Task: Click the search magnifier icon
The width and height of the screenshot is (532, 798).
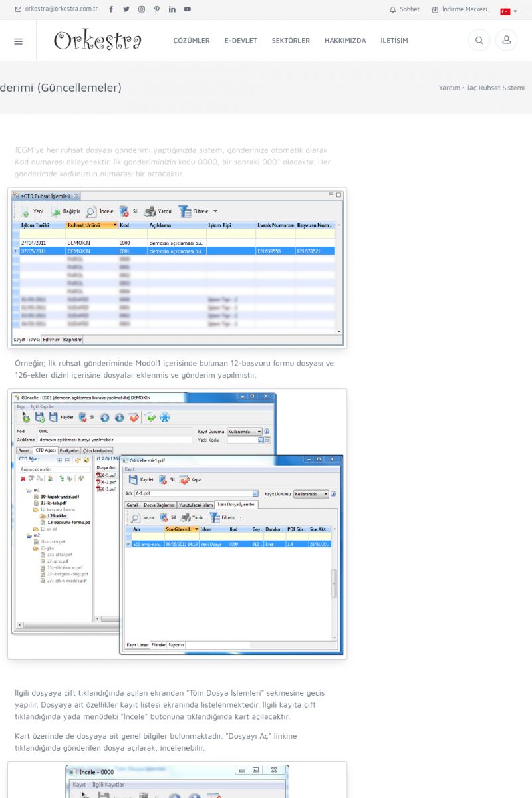Action: tap(479, 41)
